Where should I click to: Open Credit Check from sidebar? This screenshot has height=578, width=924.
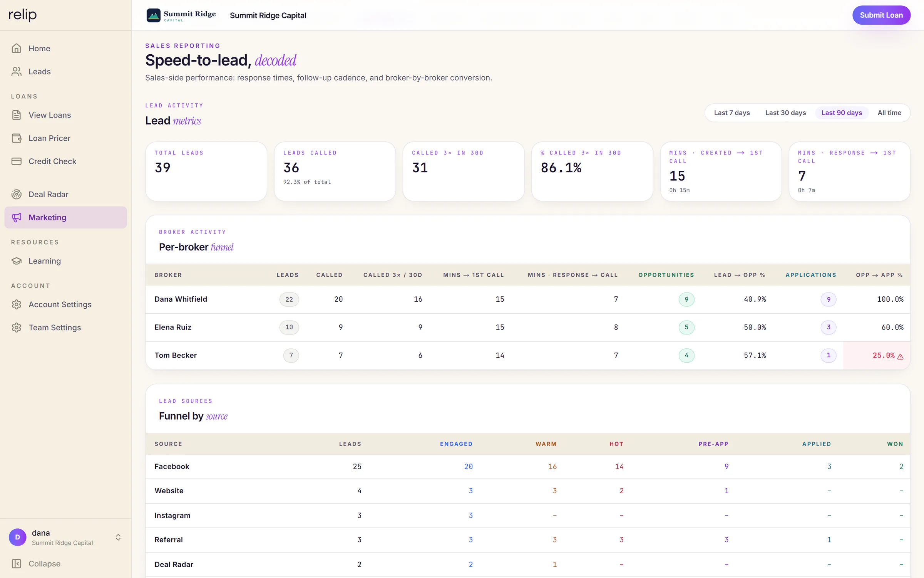tap(66, 161)
